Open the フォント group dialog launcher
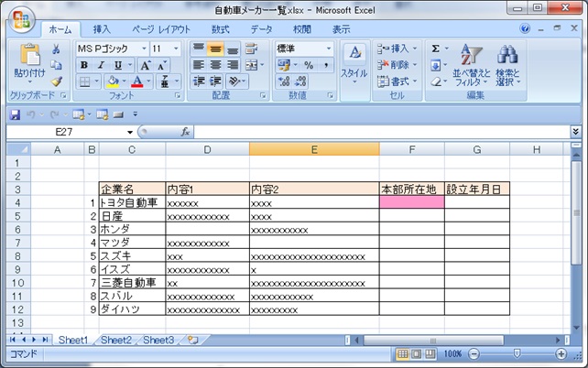Viewport: 588px width, 368px height. point(178,96)
